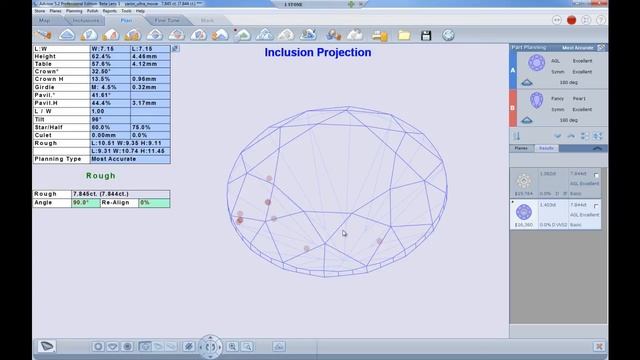Click the fourth diamond toolbar icon
This screenshot has width=640, height=360.
pos(111,35)
